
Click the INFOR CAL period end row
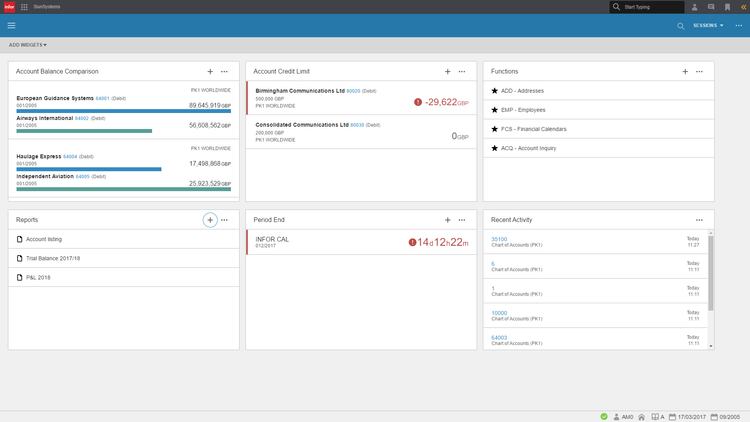[362, 242]
